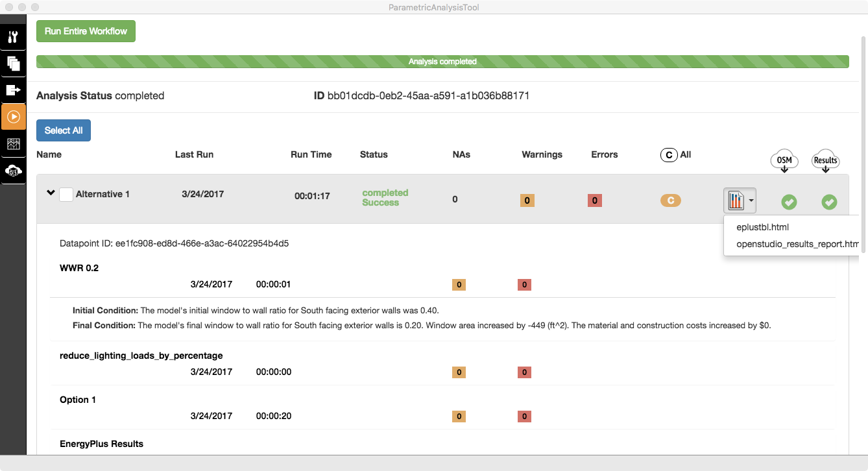Open the Outputs tab with arrow icon
Screen dimensions: 868x471
tap(13, 90)
